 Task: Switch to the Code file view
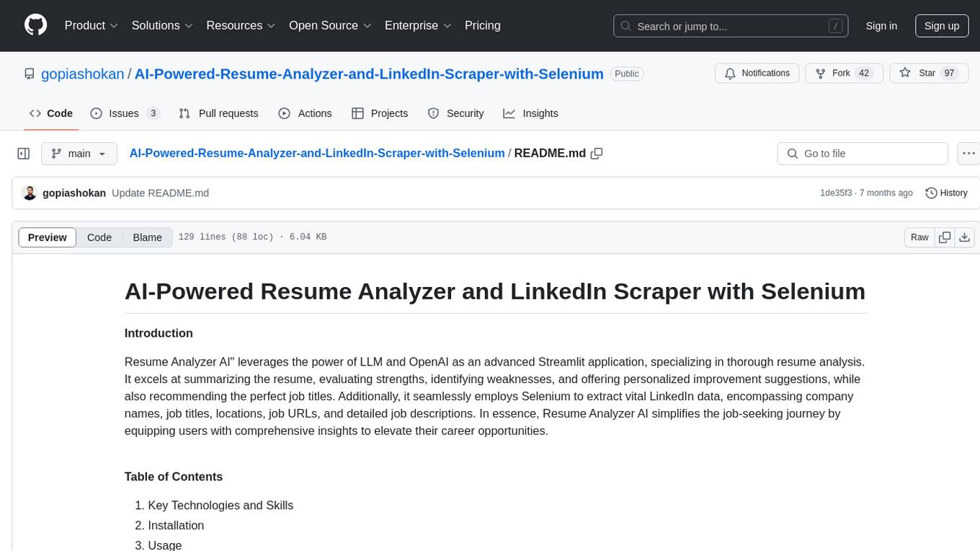click(99, 237)
